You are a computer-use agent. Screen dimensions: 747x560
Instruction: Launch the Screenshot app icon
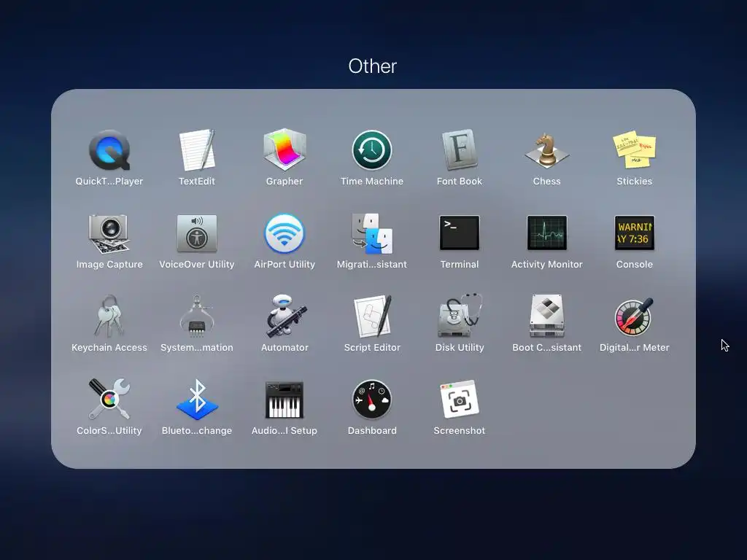(460, 399)
